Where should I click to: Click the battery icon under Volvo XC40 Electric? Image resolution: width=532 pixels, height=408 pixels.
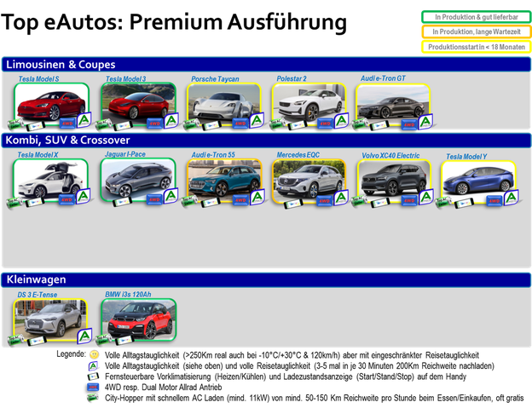[359, 201]
